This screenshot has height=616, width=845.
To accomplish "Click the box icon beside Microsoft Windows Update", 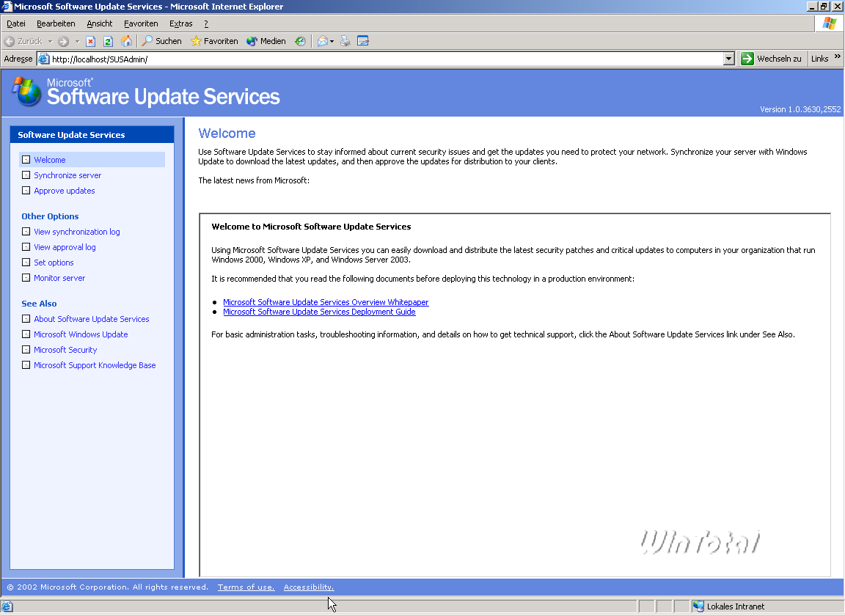I will coord(26,334).
